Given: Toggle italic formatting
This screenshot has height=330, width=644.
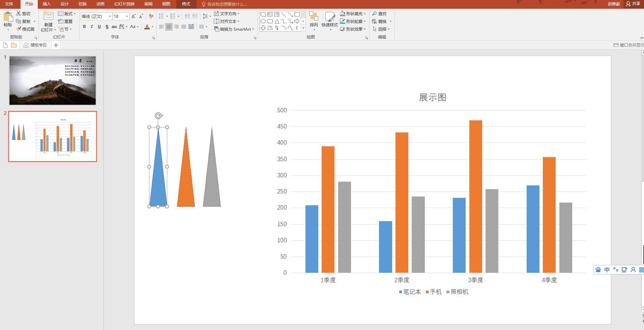Looking at the screenshot, I should point(92,27).
